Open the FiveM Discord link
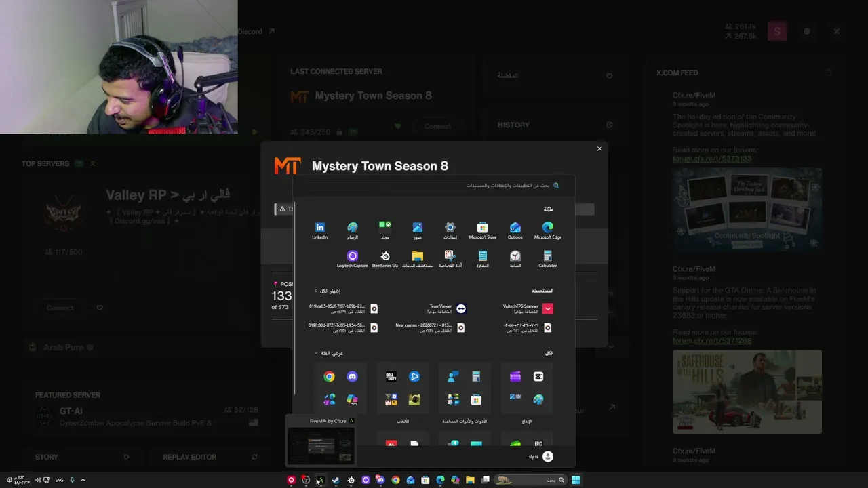The width and height of the screenshot is (868, 488). [x=256, y=31]
